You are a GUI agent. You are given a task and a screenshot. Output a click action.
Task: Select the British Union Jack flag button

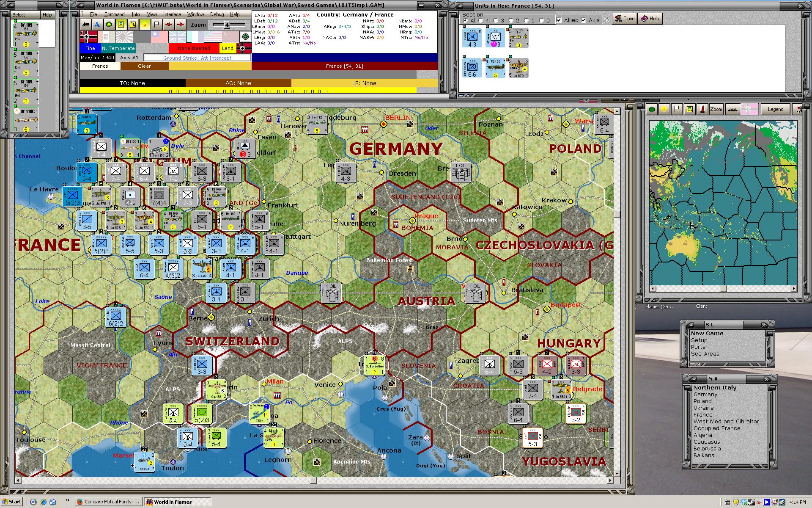[x=177, y=37]
